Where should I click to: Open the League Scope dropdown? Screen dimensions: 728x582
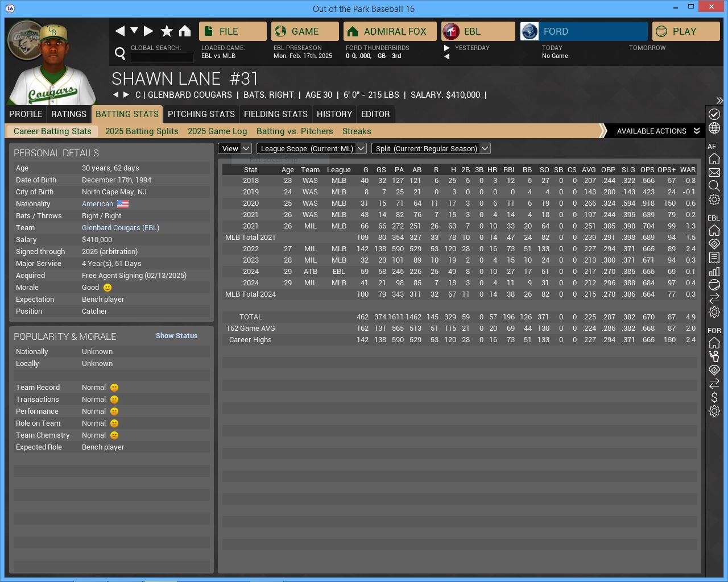[311, 148]
